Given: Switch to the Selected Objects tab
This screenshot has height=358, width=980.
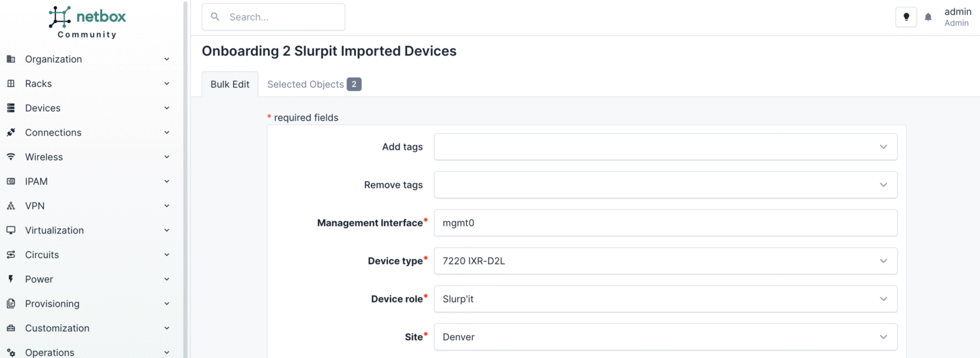Looking at the screenshot, I should point(313,84).
